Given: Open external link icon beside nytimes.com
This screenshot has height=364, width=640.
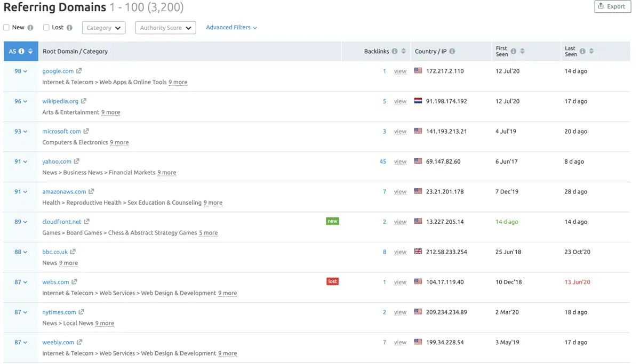Looking at the screenshot, I should tap(81, 312).
